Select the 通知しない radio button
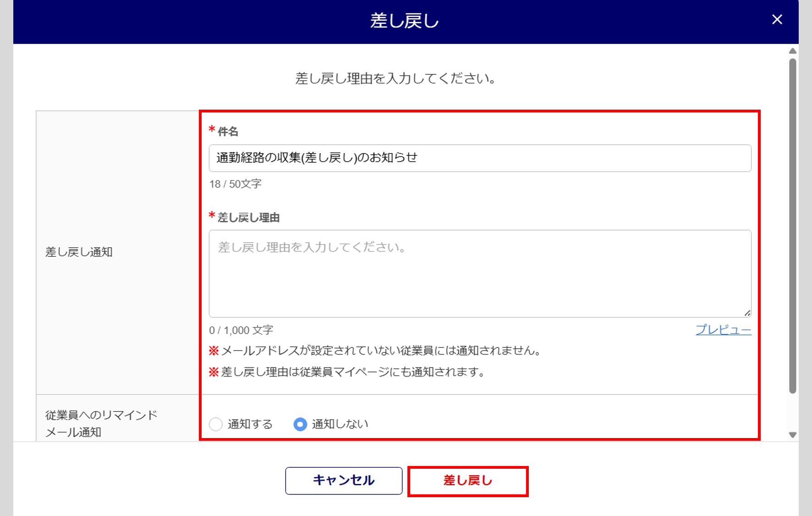 tap(300, 424)
